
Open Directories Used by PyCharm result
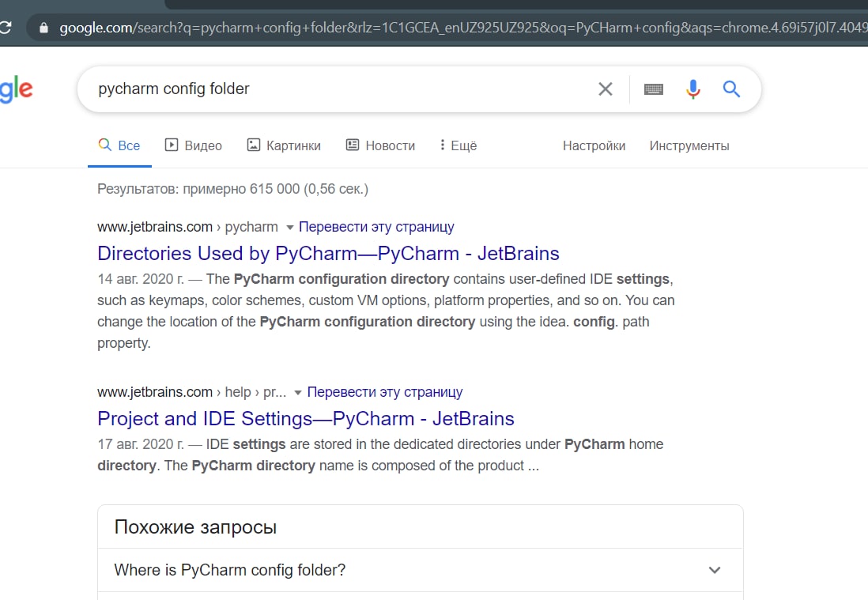coord(328,254)
